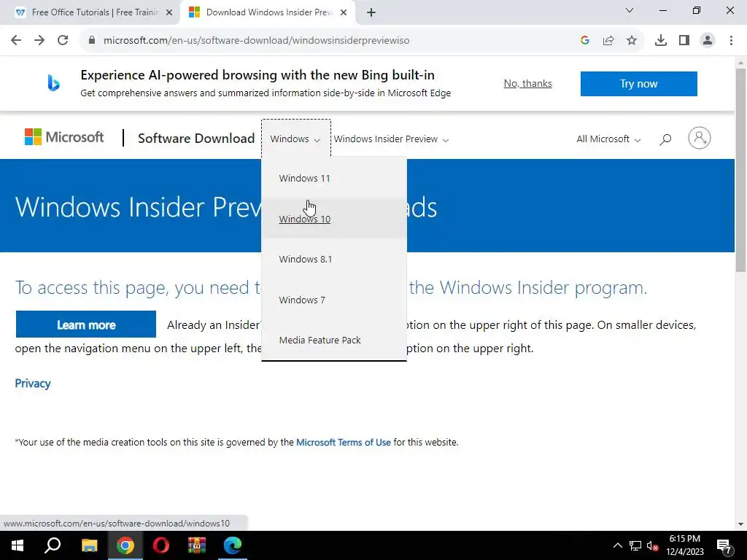747x560 pixels.
Task: Open Microsoft Terms of Use link
Action: 343,442
